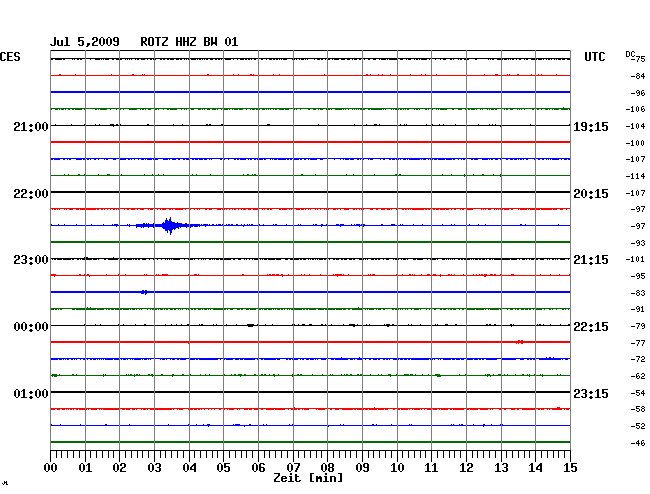Select the DC value -101
Screen dimensions: 650x494
[x=635, y=259]
